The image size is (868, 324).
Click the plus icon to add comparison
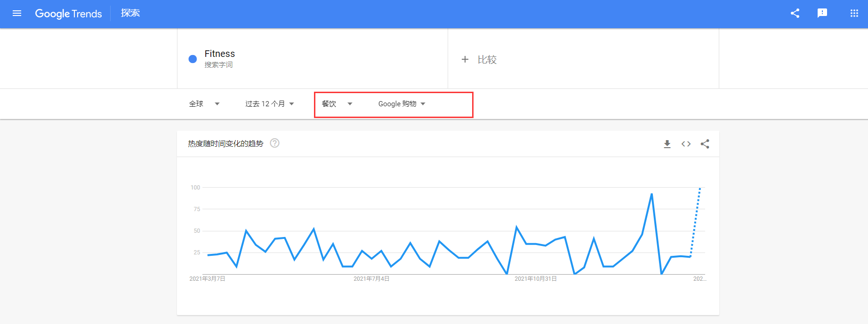465,59
